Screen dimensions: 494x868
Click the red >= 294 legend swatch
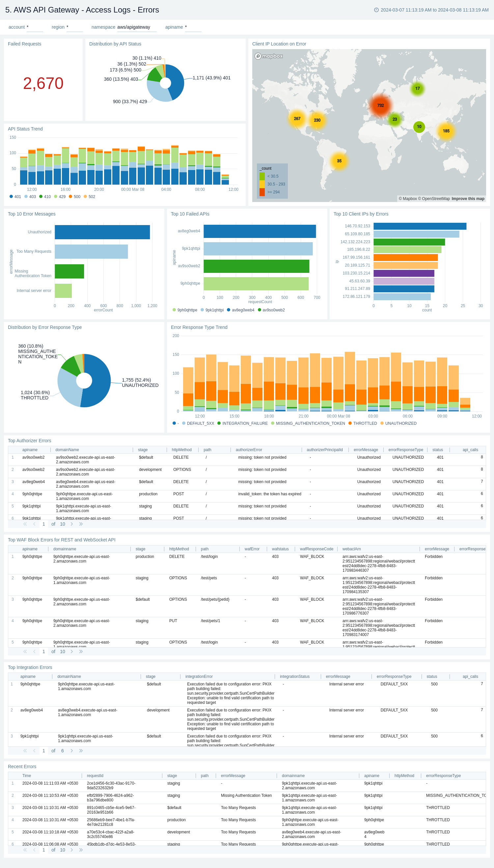tap(262, 192)
